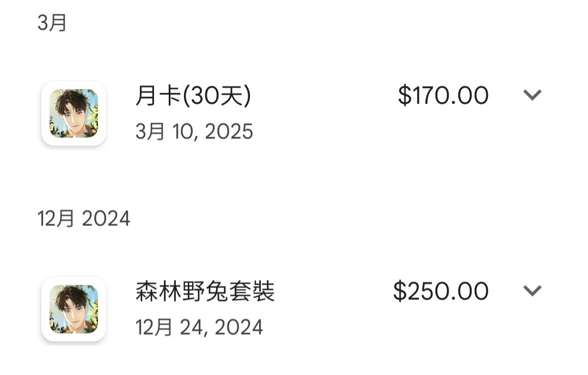Open the app icon beside 月卡(30天)

(74, 113)
